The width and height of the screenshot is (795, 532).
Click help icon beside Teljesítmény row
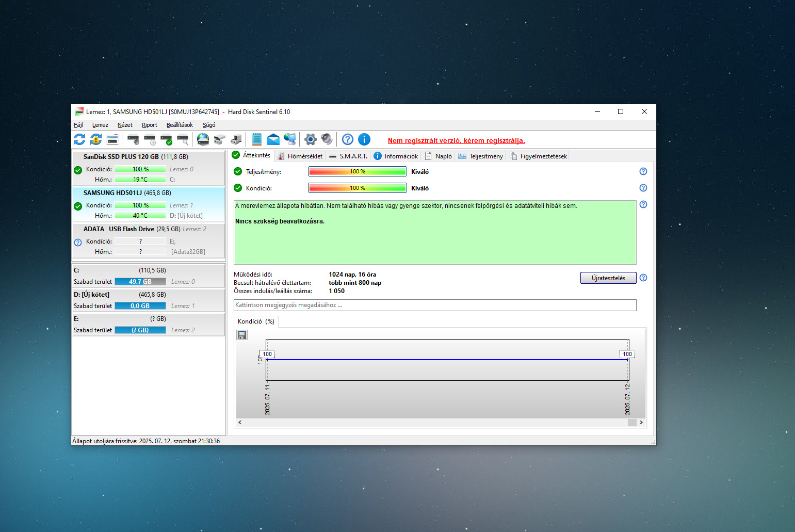(x=643, y=172)
